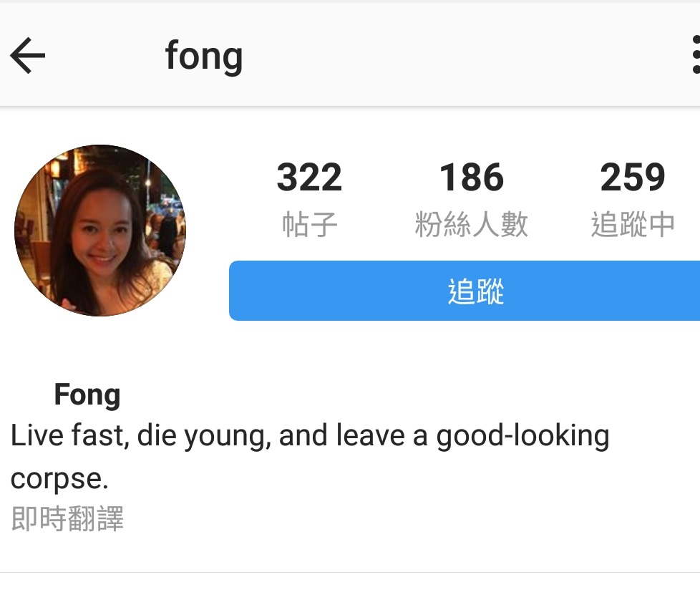Tap the word corpse in the bio
The image size is (700, 595).
(x=59, y=478)
